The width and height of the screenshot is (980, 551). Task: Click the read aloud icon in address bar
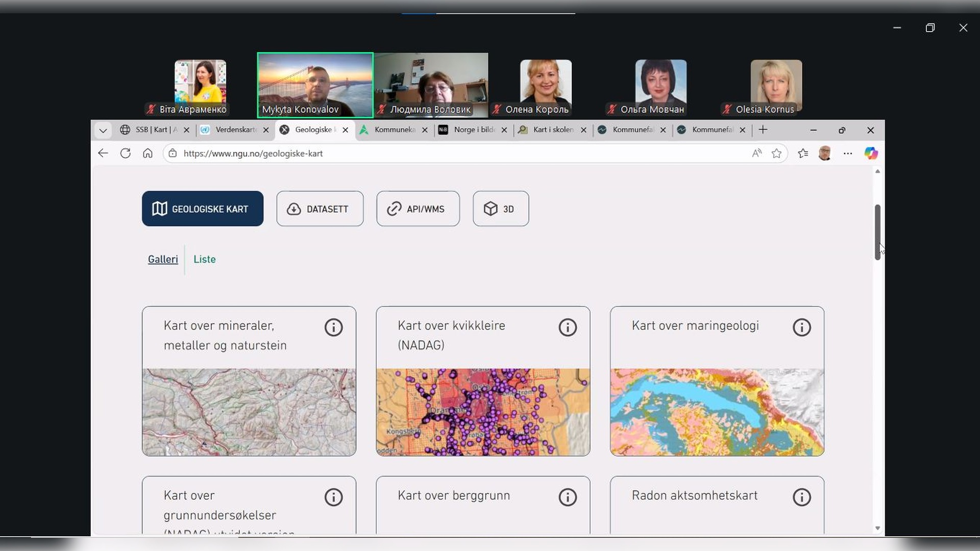[x=756, y=153]
